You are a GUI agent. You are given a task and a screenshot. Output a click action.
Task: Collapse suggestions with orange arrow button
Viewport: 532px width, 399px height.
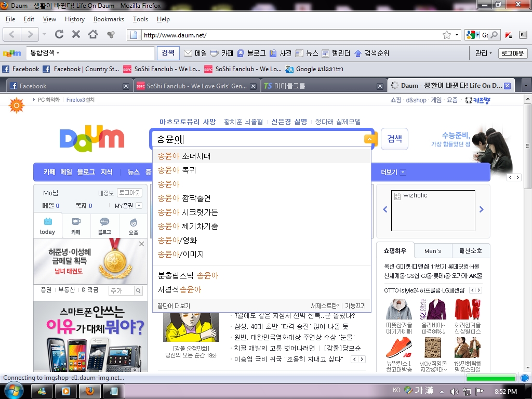tap(369, 139)
